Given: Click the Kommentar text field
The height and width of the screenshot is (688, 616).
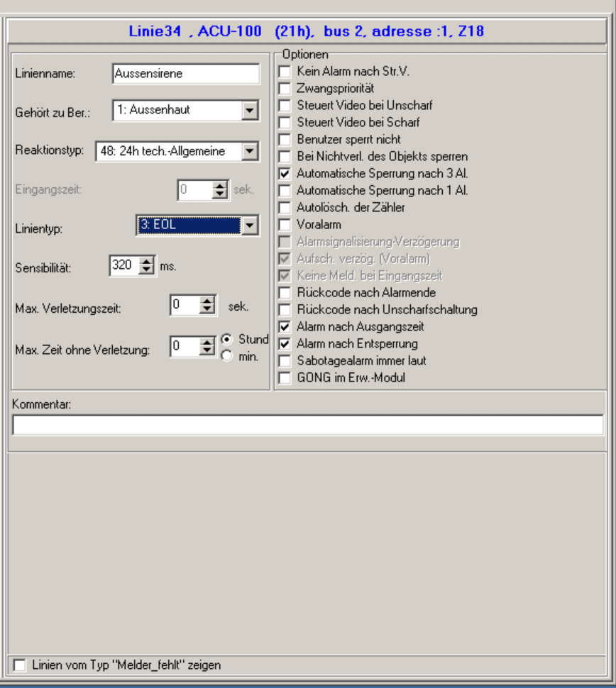Looking at the screenshot, I should [307, 425].
